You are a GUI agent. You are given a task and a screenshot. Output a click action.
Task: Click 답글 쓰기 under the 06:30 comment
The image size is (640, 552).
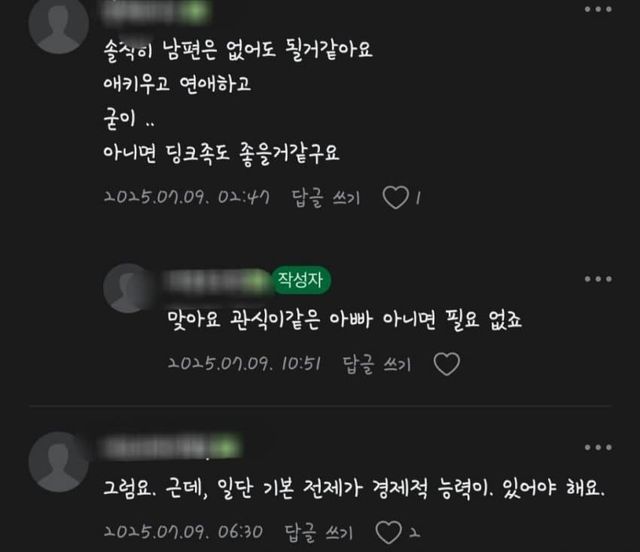click(318, 533)
